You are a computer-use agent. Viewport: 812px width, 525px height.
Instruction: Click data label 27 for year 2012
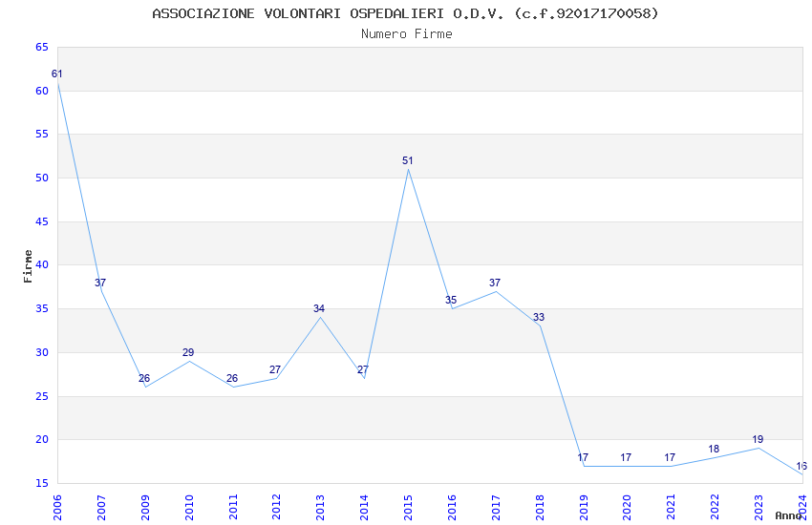click(x=275, y=369)
